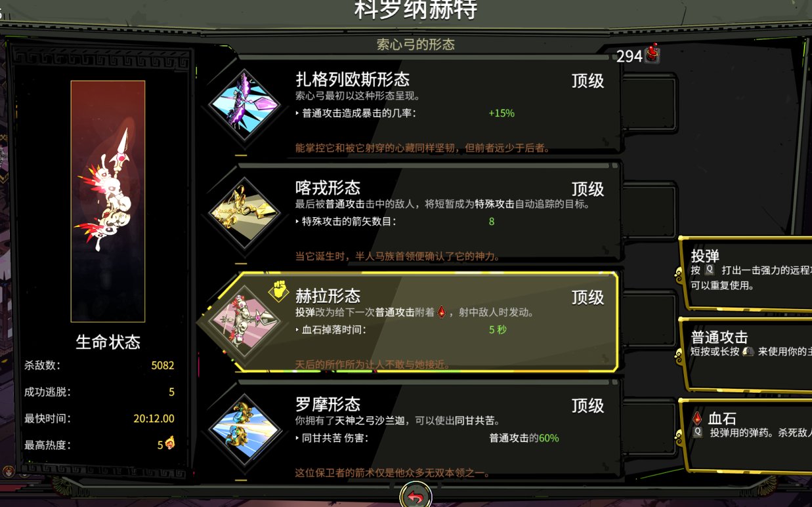This screenshot has height=507, width=812.
Task: Click the Coronacht bow weapon portrait
Action: tap(108, 201)
